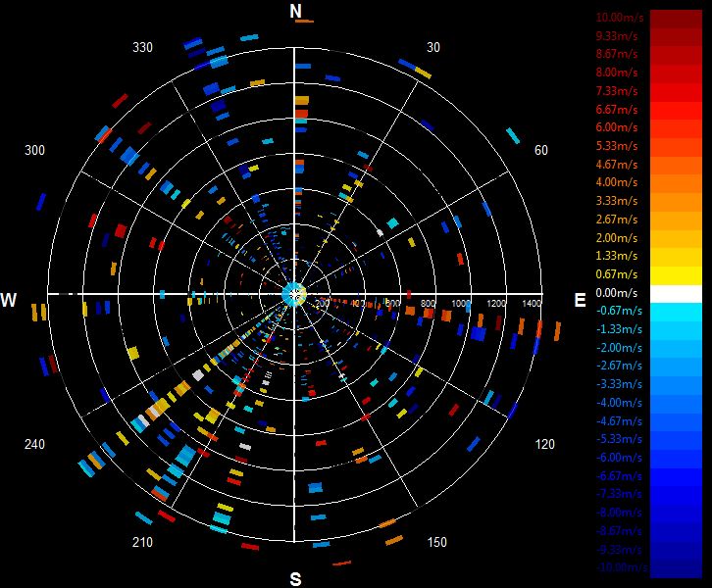
Task: Click the 2.00m/s legend label
Action: pyautogui.click(x=617, y=238)
